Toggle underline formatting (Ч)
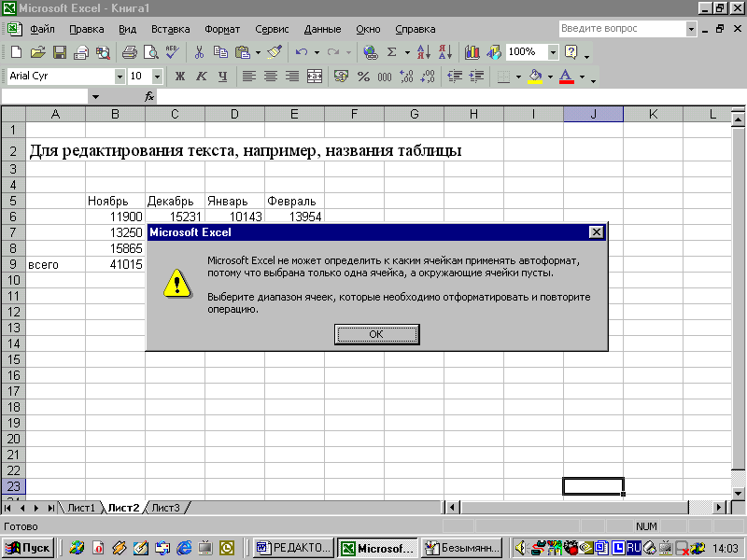747x560 pixels. [222, 76]
